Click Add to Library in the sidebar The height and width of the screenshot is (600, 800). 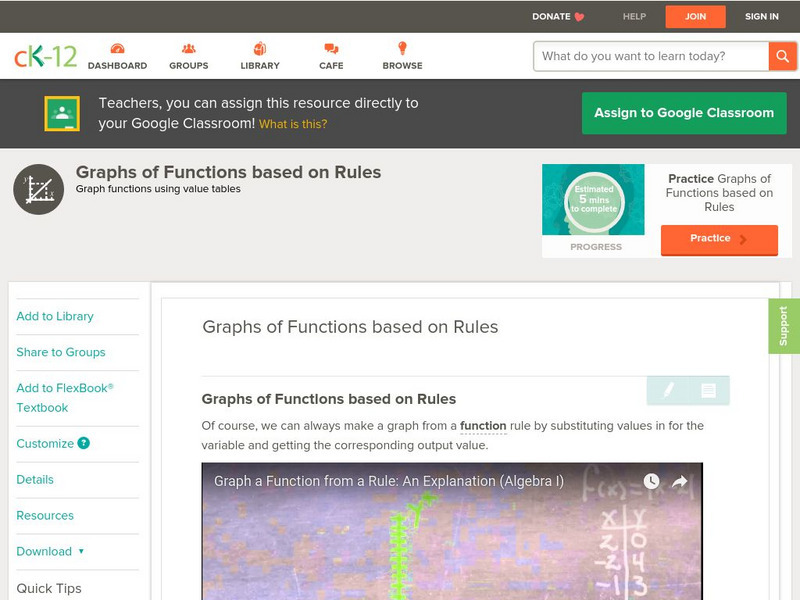(x=55, y=316)
